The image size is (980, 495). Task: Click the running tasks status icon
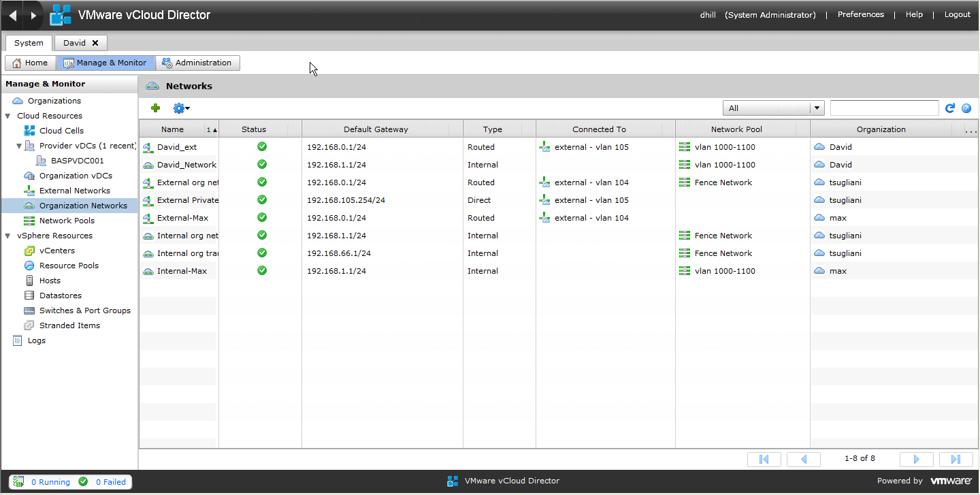(x=19, y=481)
